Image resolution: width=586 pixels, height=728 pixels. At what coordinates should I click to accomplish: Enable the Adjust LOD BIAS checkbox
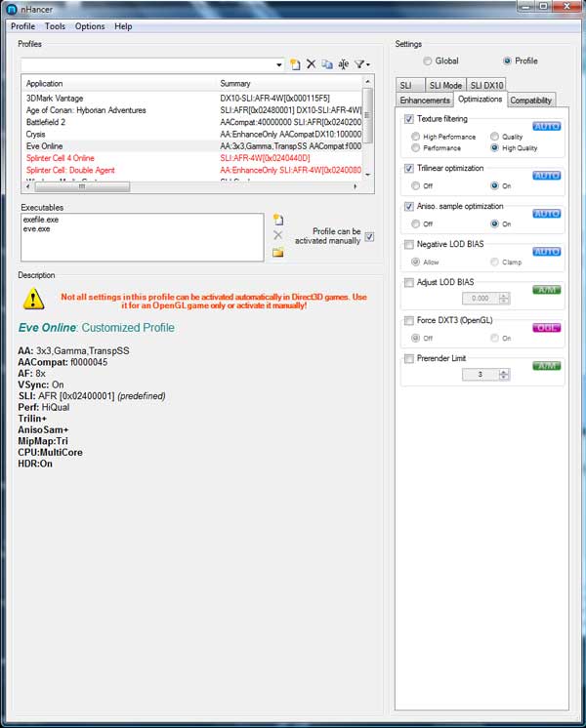click(x=409, y=282)
